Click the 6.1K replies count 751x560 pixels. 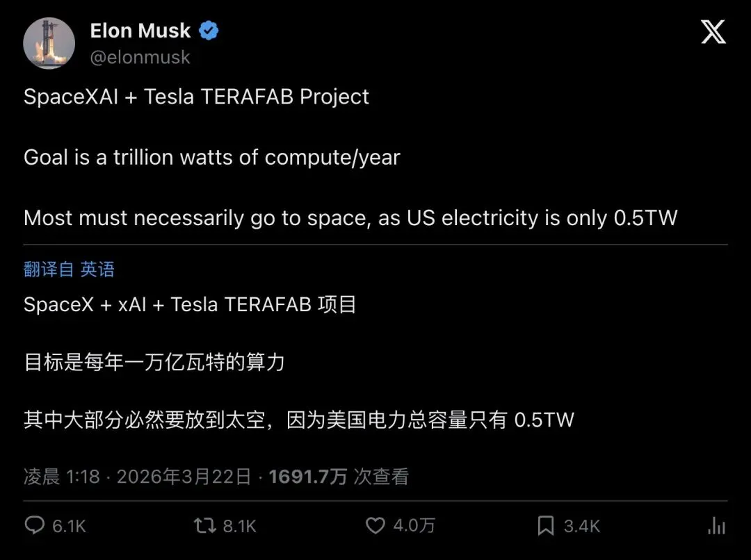point(69,526)
